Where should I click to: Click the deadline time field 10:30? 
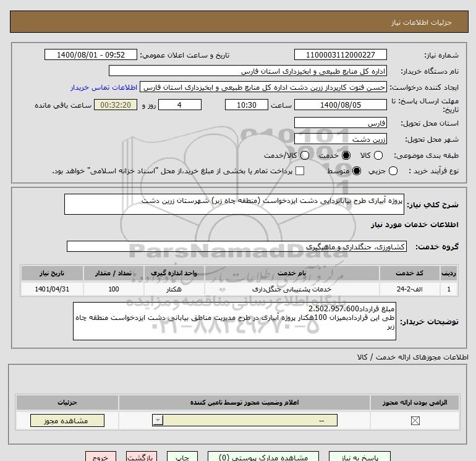pos(247,105)
